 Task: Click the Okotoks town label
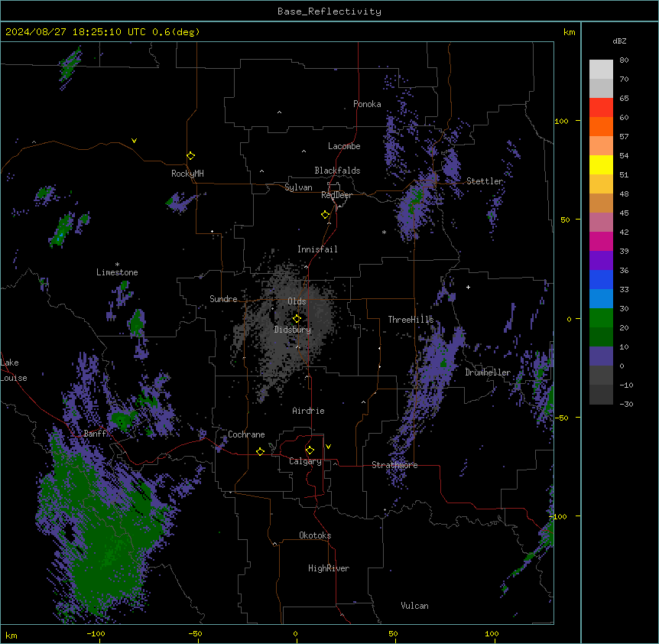tap(315, 535)
